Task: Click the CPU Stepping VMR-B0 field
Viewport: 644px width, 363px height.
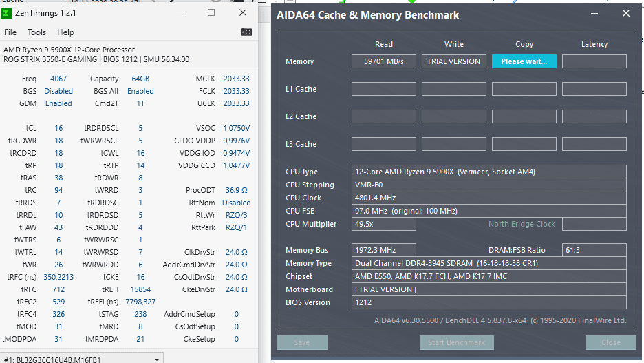Action: [489, 185]
